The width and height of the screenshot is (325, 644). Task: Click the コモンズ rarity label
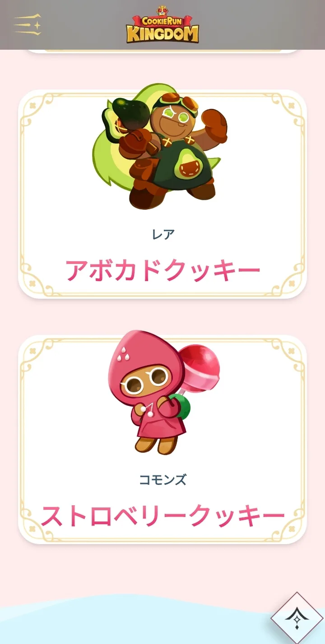[163, 479]
